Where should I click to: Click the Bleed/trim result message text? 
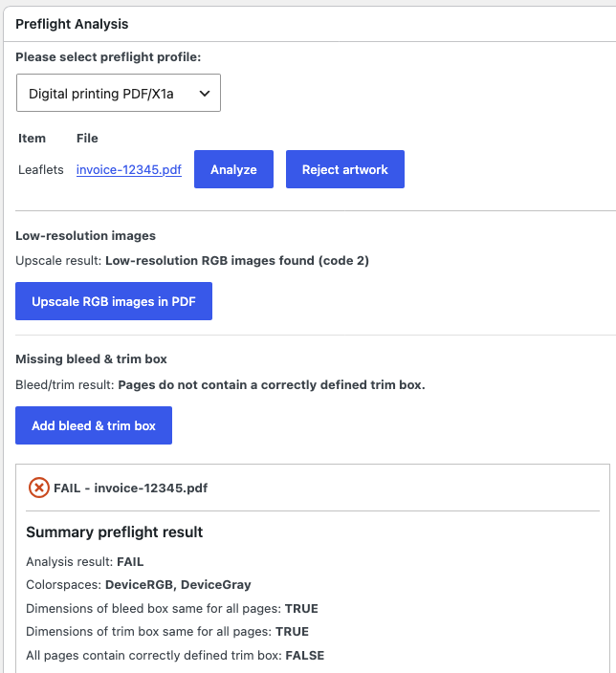click(x=220, y=384)
